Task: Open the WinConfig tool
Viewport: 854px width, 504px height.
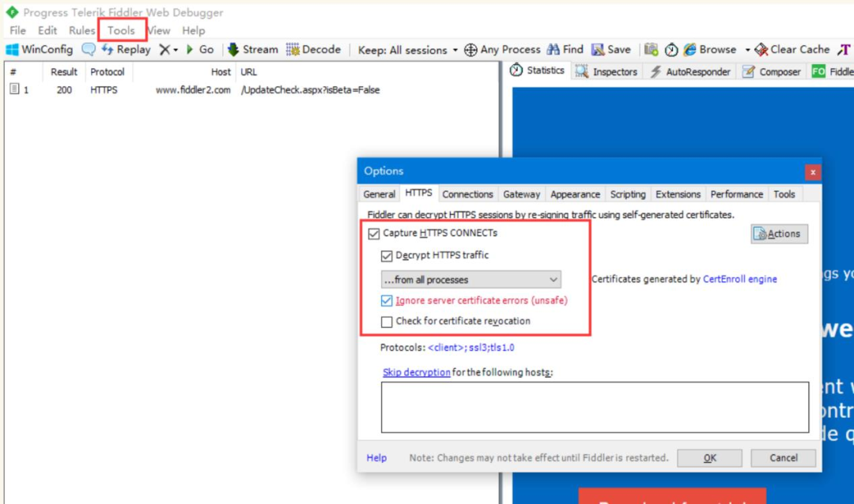Action: tap(40, 50)
